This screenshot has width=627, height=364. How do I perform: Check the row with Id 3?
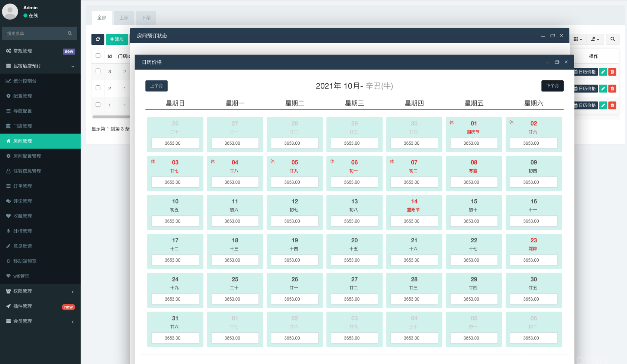tap(98, 71)
